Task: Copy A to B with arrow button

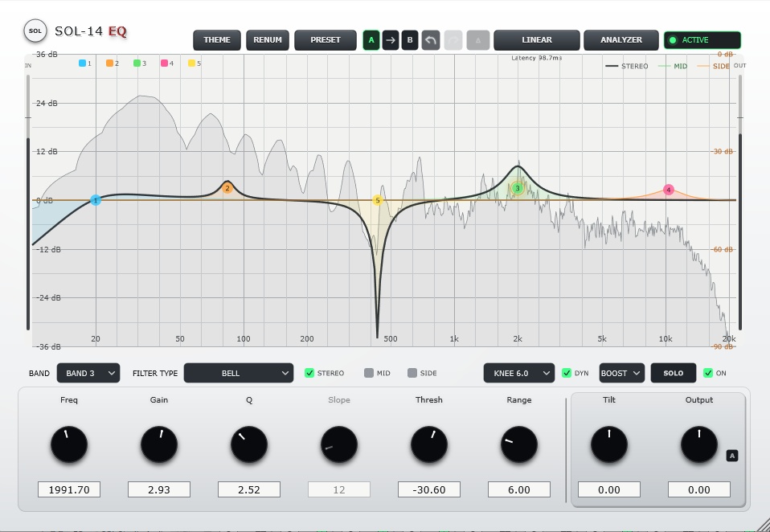Action: (x=391, y=40)
